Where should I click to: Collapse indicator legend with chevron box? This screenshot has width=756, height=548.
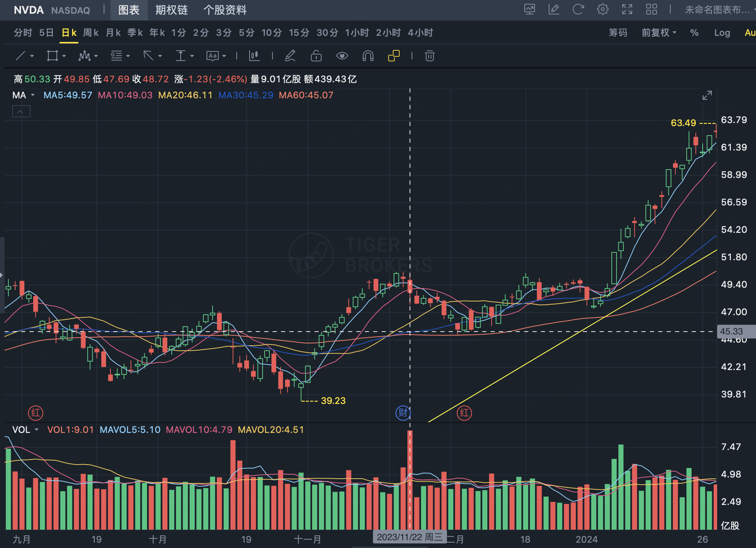(21, 112)
